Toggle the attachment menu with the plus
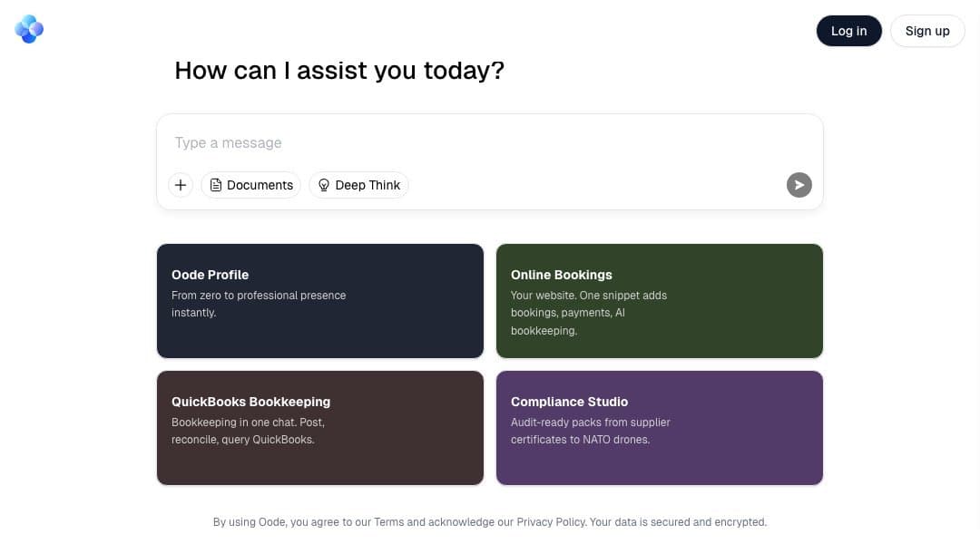The width and height of the screenshot is (980, 544). (x=180, y=184)
